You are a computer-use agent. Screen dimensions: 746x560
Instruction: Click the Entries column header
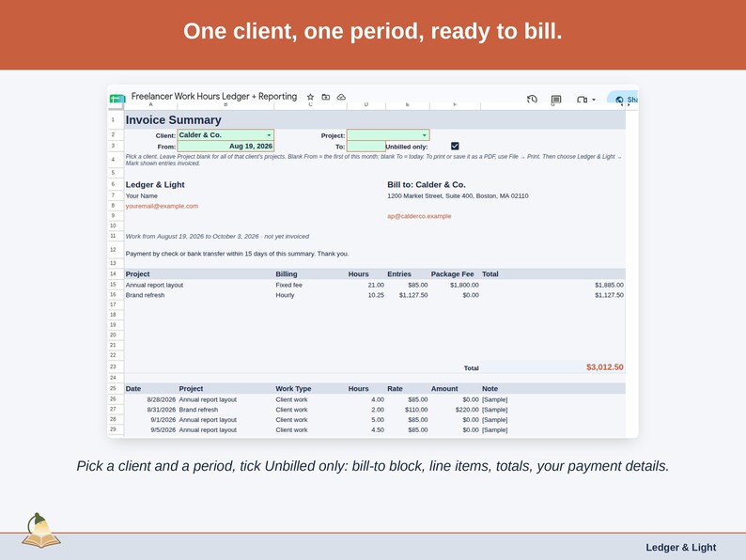[x=399, y=274]
